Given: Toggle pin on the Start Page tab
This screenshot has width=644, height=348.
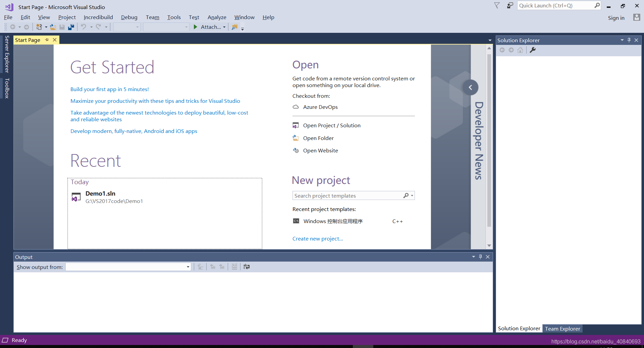Looking at the screenshot, I should (x=47, y=40).
